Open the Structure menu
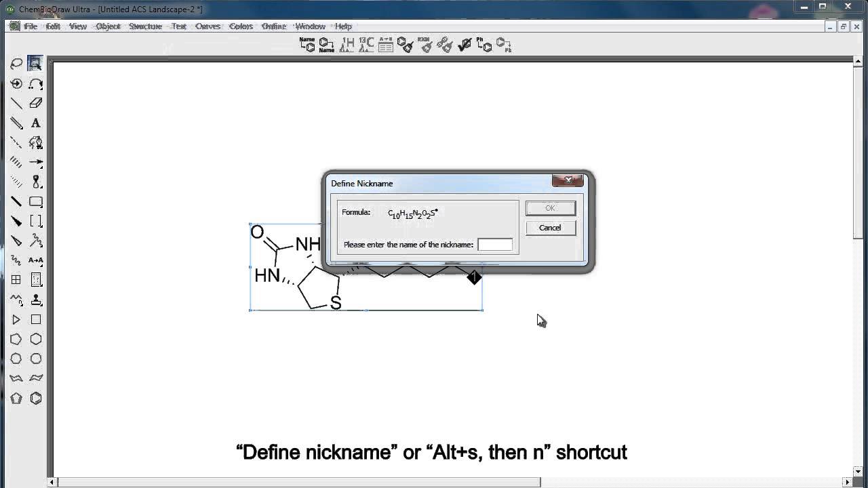This screenshot has height=488, width=868. (x=146, y=26)
